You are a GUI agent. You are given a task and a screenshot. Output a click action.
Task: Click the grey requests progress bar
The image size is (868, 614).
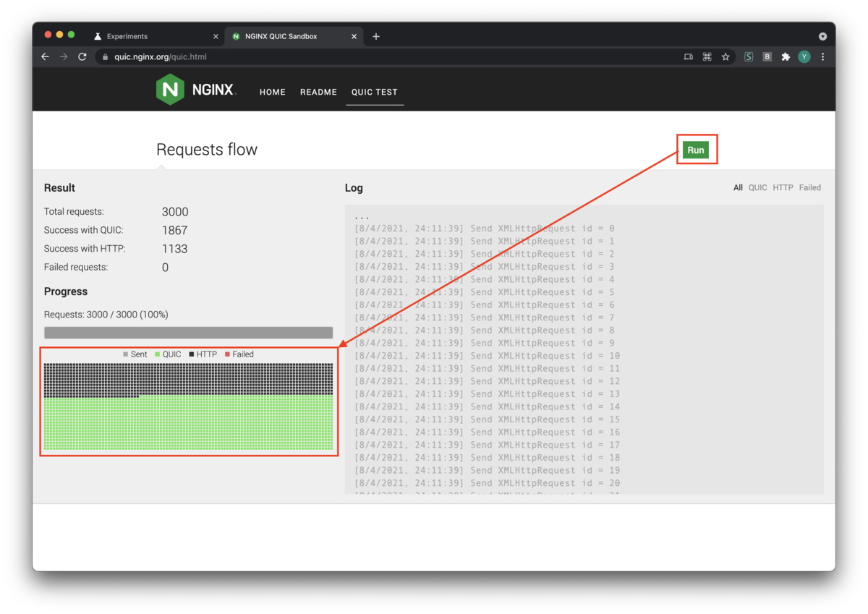coord(188,333)
